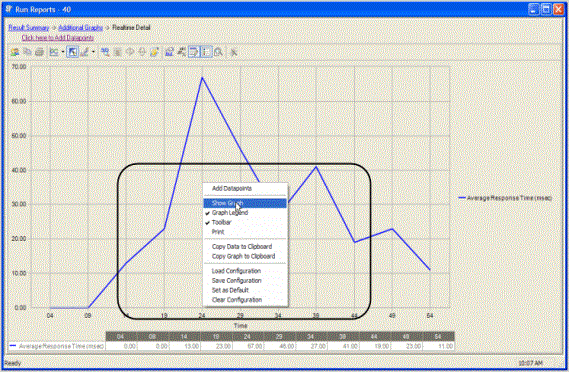Toggle the Graph Legend checked option

point(230,213)
